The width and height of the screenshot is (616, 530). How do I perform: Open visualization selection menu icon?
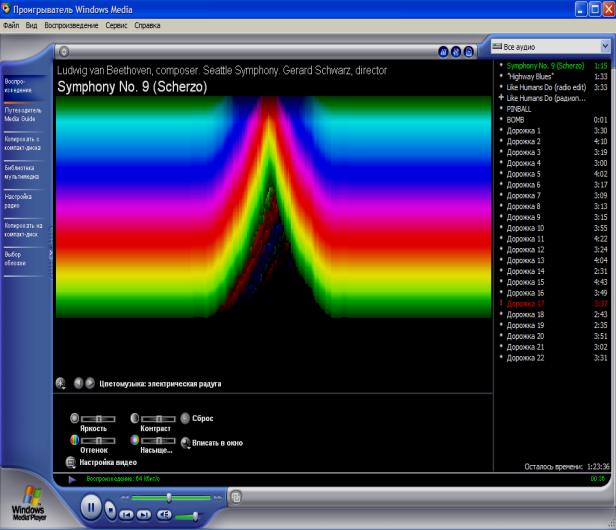tap(60, 383)
